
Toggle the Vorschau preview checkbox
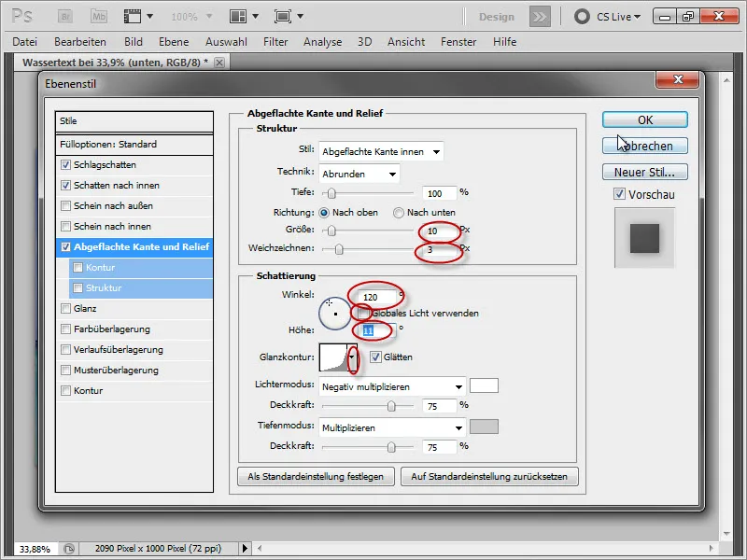(x=619, y=194)
